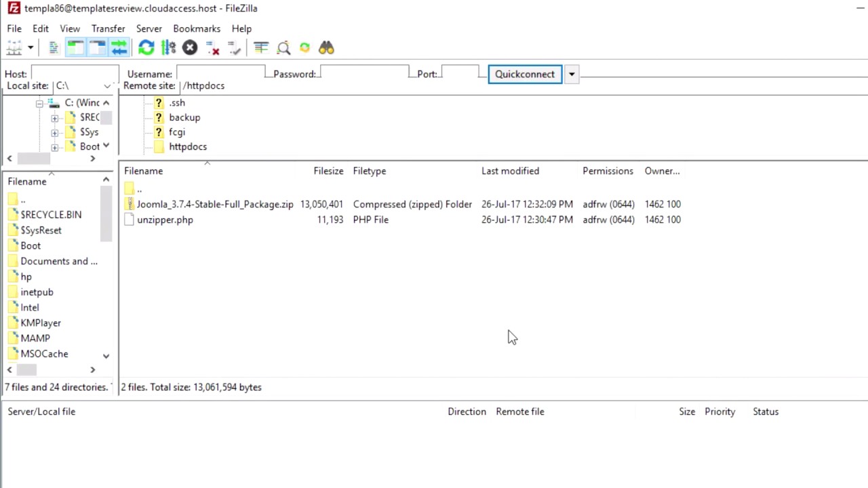Screen dimensions: 868x488
Task: Toggle remote directory tree display
Action: point(97,47)
